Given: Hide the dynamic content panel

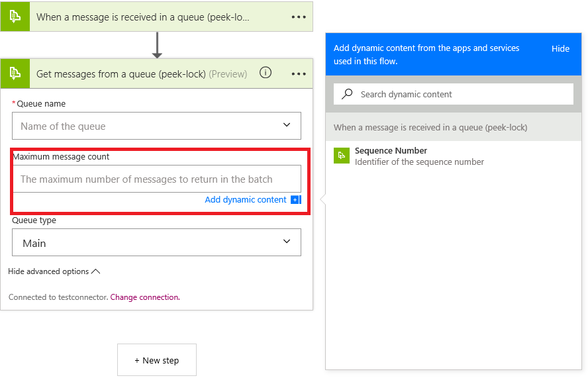Looking at the screenshot, I should pyautogui.click(x=560, y=48).
